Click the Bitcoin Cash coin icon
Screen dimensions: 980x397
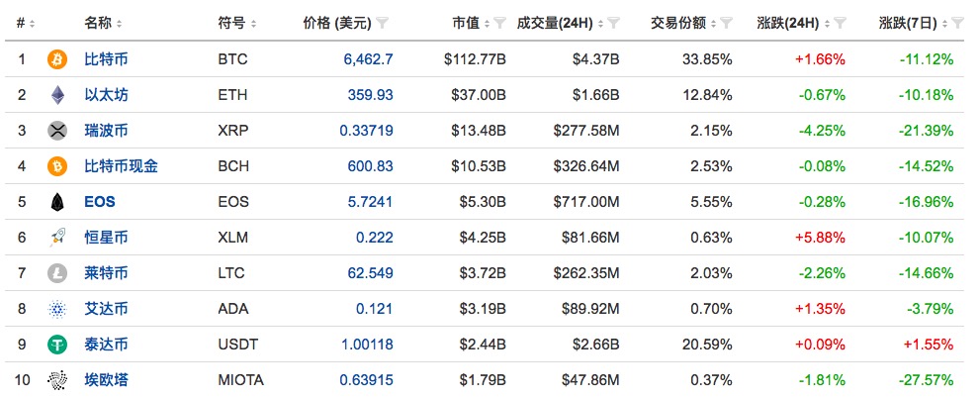tap(57, 166)
